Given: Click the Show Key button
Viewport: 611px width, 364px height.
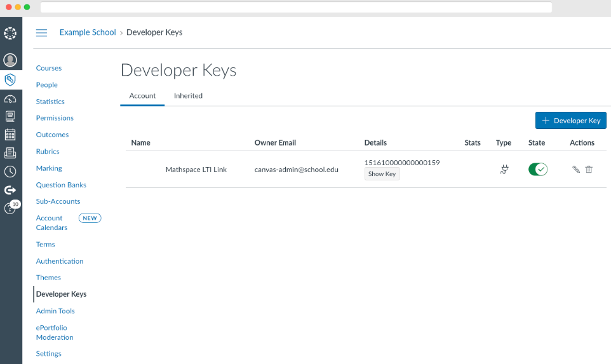Looking at the screenshot, I should (x=382, y=174).
